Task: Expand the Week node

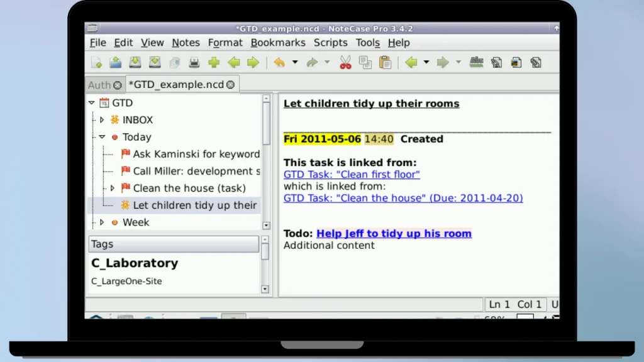Action: point(102,222)
